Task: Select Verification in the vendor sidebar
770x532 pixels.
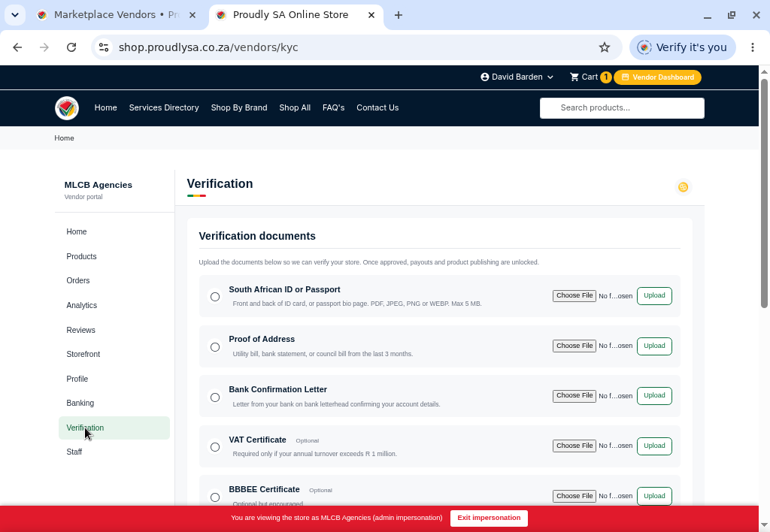Action: (114, 428)
